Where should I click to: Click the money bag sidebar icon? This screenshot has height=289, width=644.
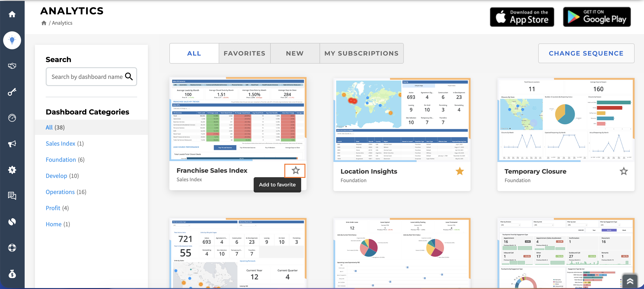click(12, 274)
